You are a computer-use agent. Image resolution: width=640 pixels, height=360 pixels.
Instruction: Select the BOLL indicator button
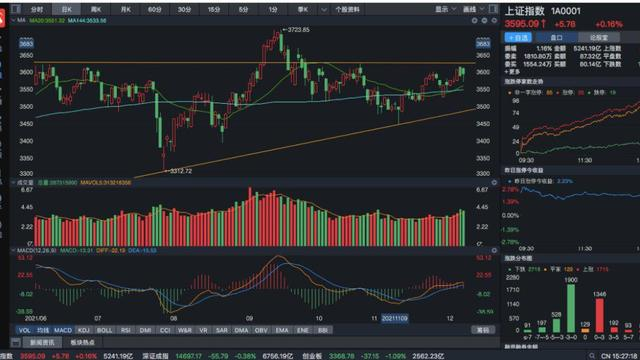(x=104, y=330)
